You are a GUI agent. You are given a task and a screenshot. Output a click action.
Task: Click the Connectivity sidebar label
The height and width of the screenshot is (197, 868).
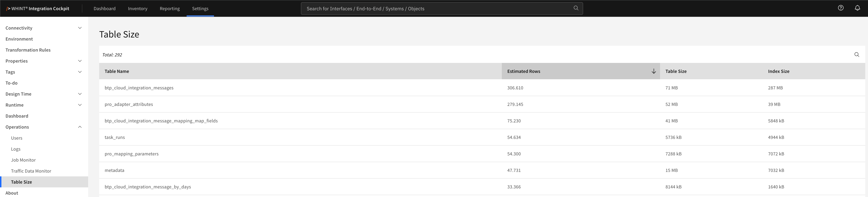(19, 28)
